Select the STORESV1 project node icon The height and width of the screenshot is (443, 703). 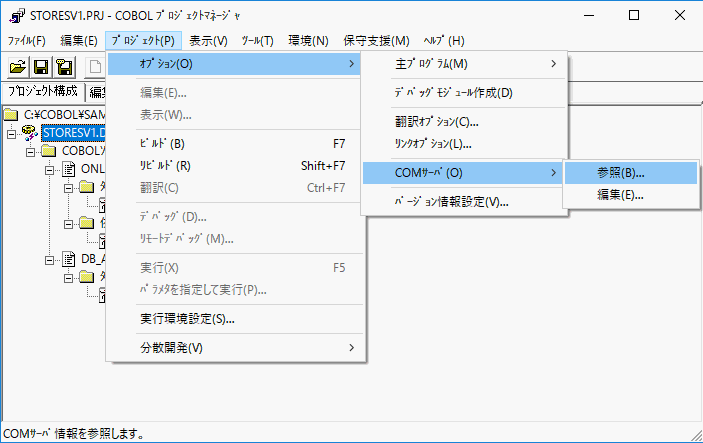point(30,133)
